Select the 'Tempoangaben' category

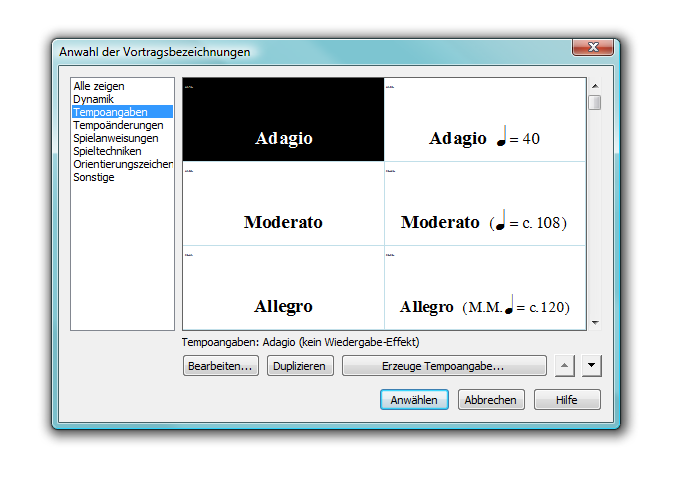point(122,112)
